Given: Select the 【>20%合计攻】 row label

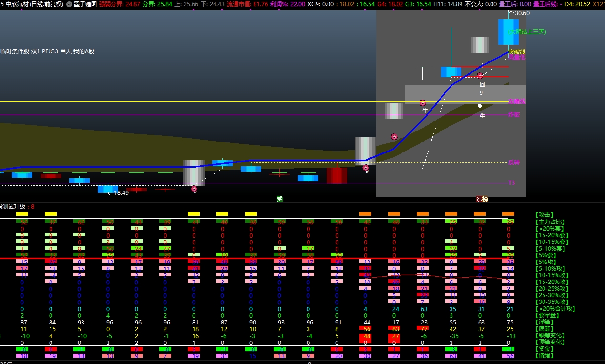Looking at the screenshot, I should 555,308.
